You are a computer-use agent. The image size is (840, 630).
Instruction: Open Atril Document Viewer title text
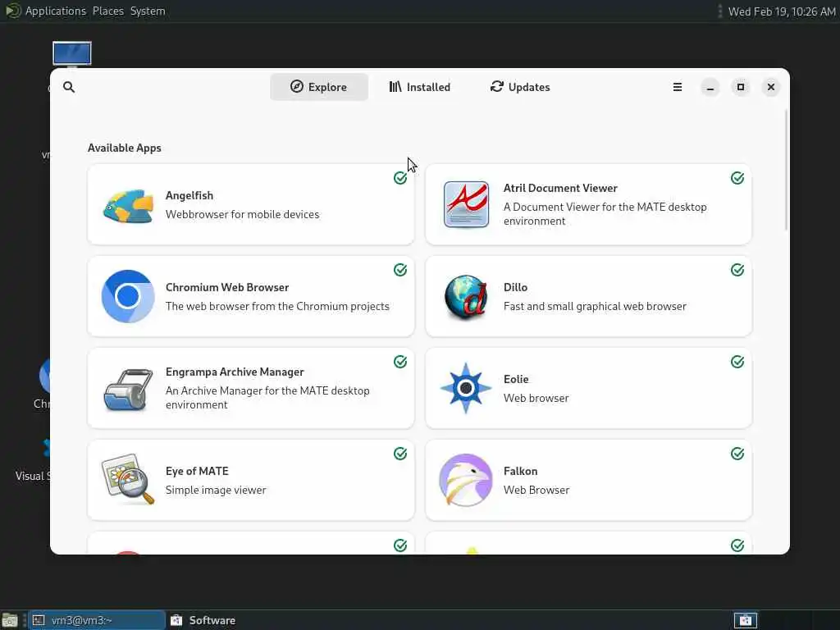point(560,188)
